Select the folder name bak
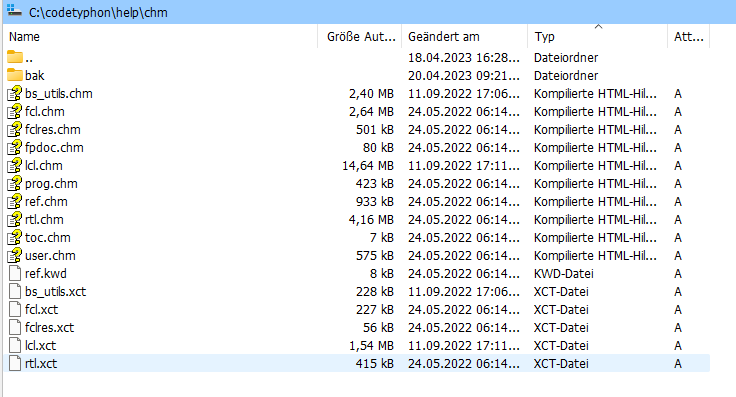This screenshot has width=736, height=397. click(x=34, y=75)
